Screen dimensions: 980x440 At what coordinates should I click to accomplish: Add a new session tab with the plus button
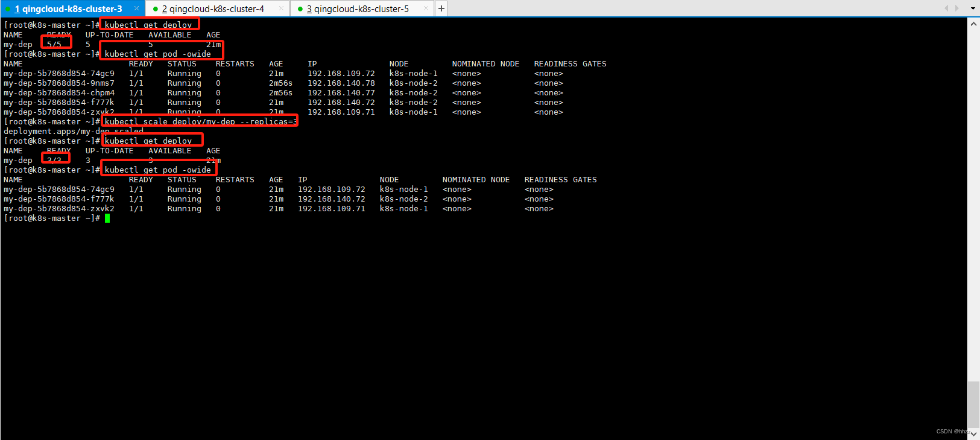(441, 8)
